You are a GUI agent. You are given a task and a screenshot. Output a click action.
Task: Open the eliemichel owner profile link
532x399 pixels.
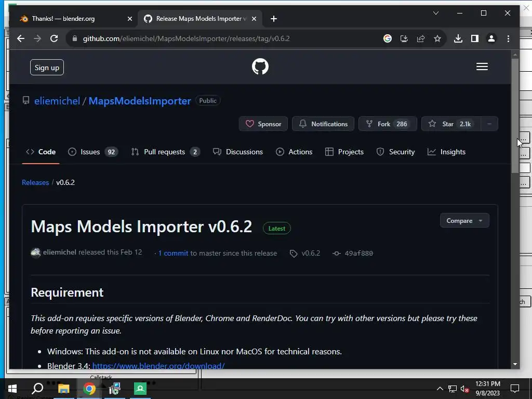(57, 101)
